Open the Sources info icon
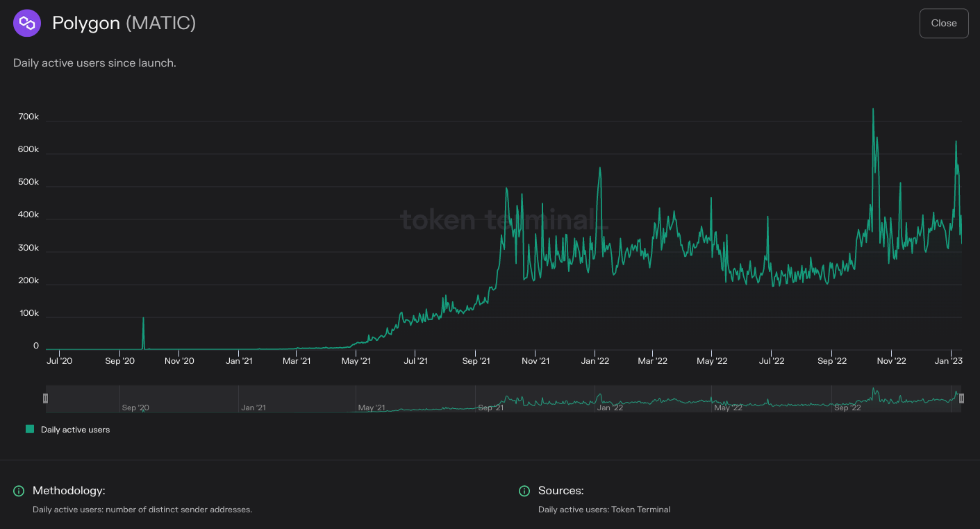This screenshot has height=529, width=980. (x=524, y=491)
